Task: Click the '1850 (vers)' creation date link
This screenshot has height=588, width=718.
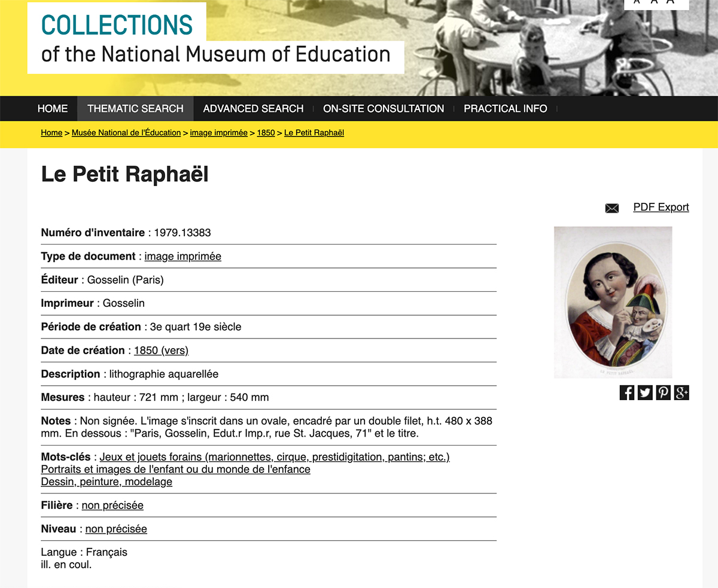Action: click(x=161, y=351)
